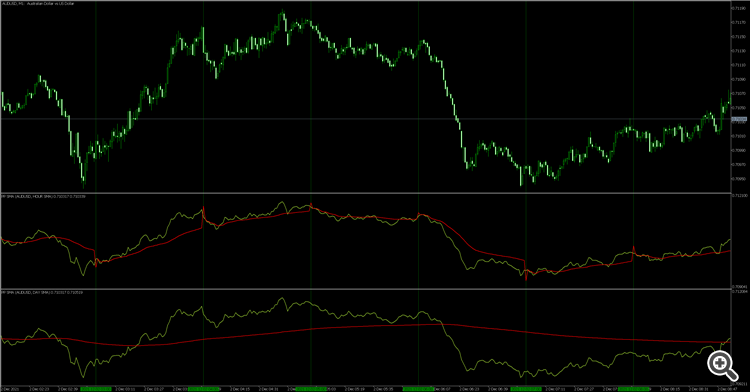750x392 pixels.
Task: Click the MY SMA DAY indicator label
Action: (x=42, y=292)
